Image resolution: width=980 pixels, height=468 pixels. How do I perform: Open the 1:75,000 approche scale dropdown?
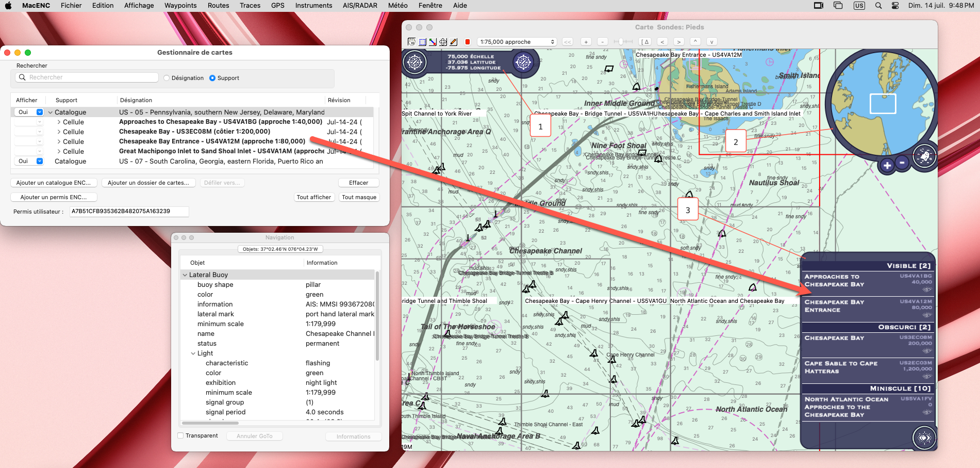pos(517,42)
